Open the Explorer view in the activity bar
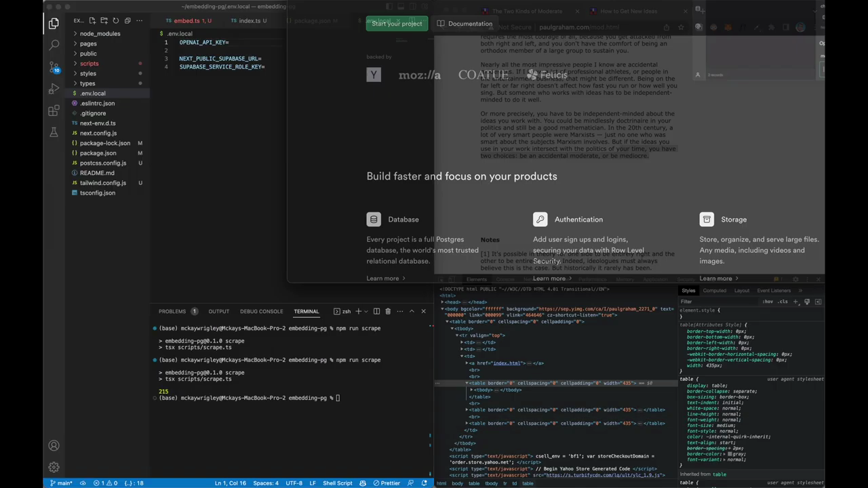 [54, 24]
